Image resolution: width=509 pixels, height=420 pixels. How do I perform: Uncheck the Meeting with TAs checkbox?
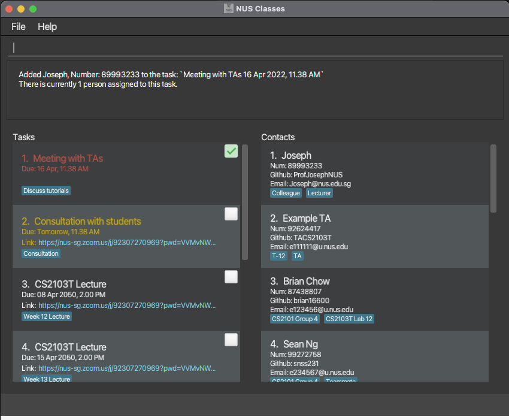pyautogui.click(x=231, y=151)
